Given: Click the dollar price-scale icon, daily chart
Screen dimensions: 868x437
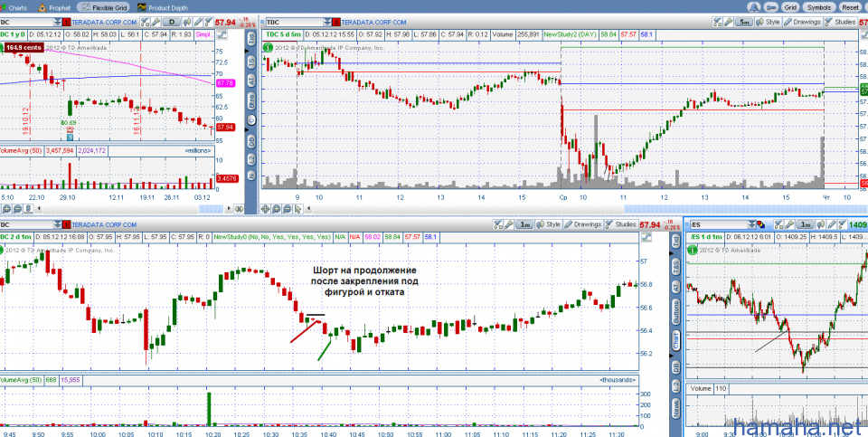Looking at the screenshot, I should click(x=28, y=209).
